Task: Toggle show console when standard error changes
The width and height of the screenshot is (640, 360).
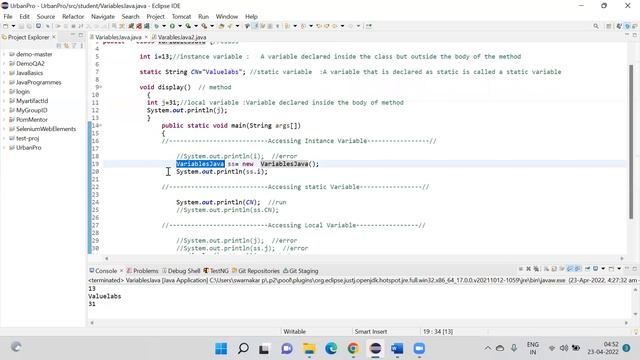Action: coord(578,269)
